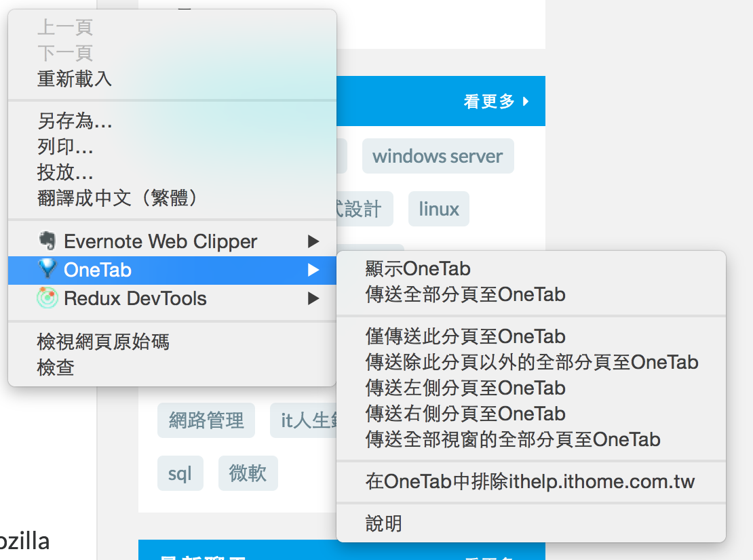The height and width of the screenshot is (560, 753).
Task: Click the Redux DevTools icon
Action: pyautogui.click(x=47, y=298)
